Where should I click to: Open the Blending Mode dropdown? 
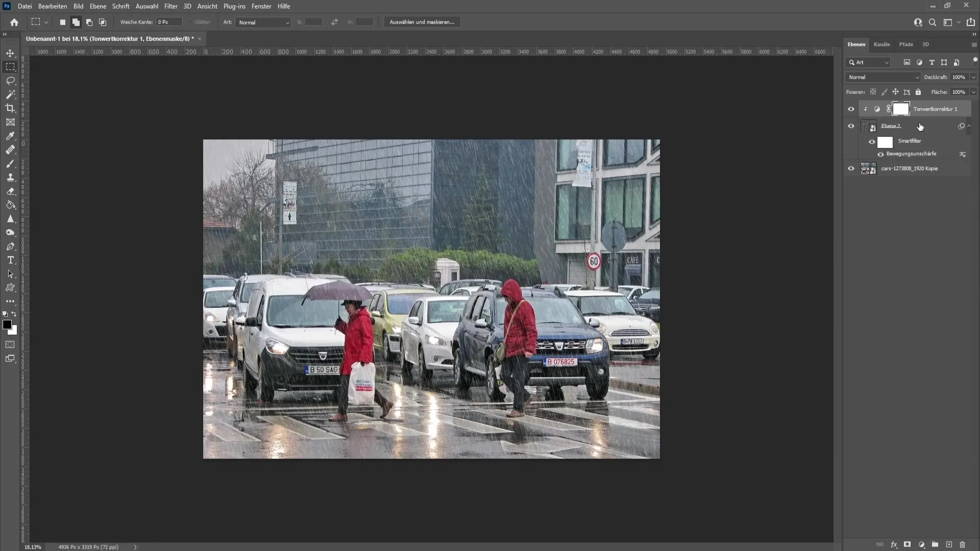(883, 77)
